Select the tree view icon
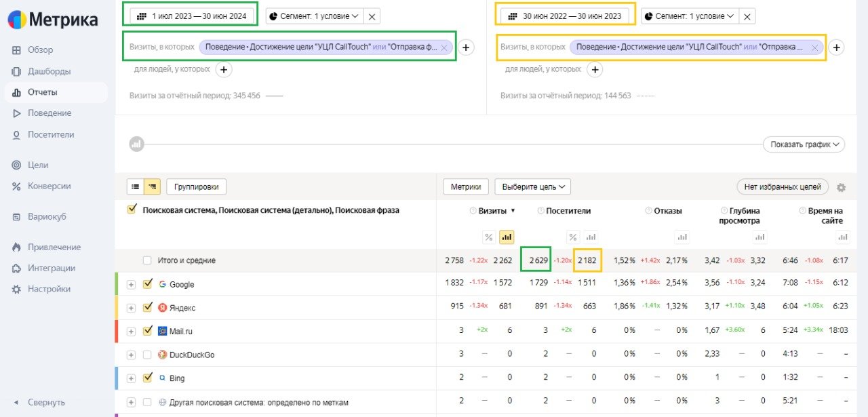This screenshot has width=868, height=417. point(153,186)
